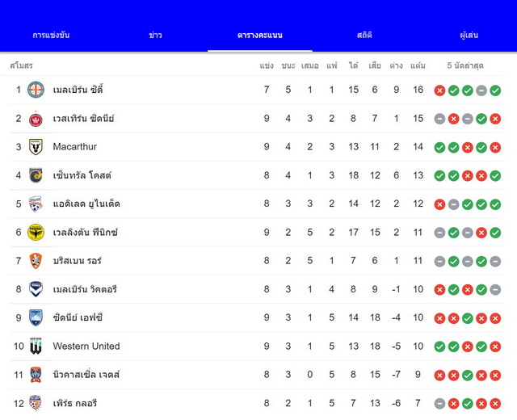Click the Western Sydney Wanderers red crest

tap(36, 119)
